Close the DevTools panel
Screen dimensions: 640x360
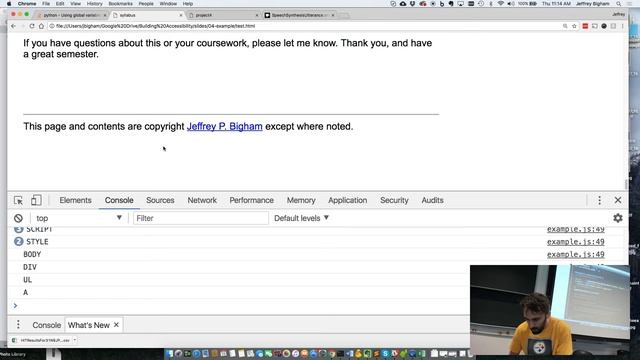pos(618,200)
